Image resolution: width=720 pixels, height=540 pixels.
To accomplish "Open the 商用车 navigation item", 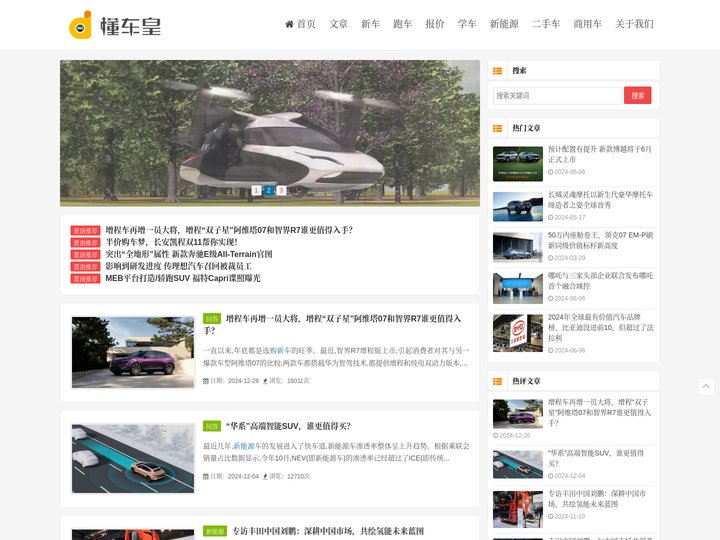I will pos(588,24).
